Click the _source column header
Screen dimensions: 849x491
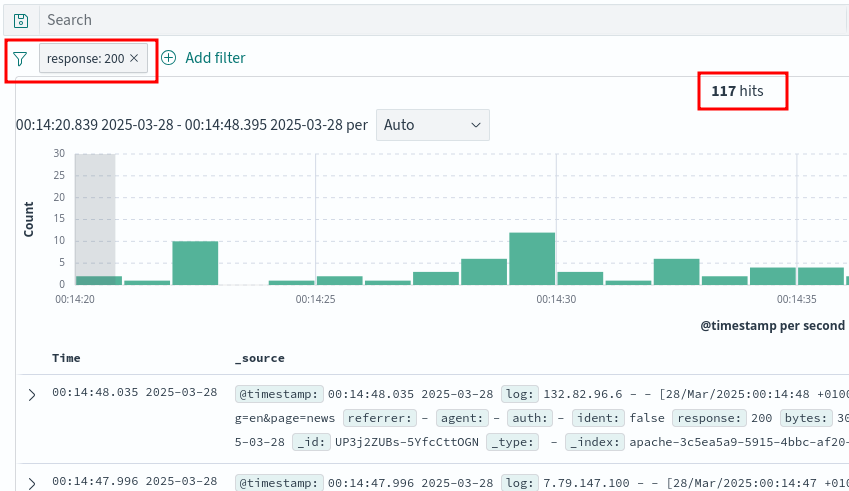(259, 358)
